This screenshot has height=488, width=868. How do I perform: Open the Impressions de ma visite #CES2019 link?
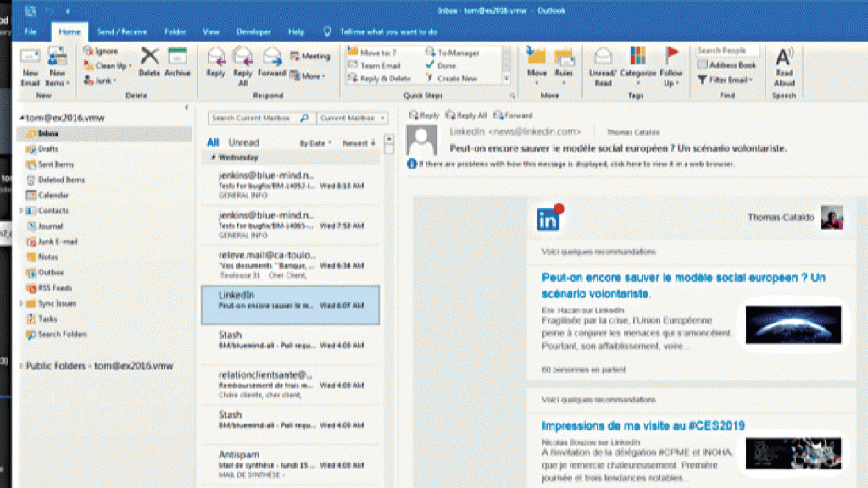(x=643, y=425)
